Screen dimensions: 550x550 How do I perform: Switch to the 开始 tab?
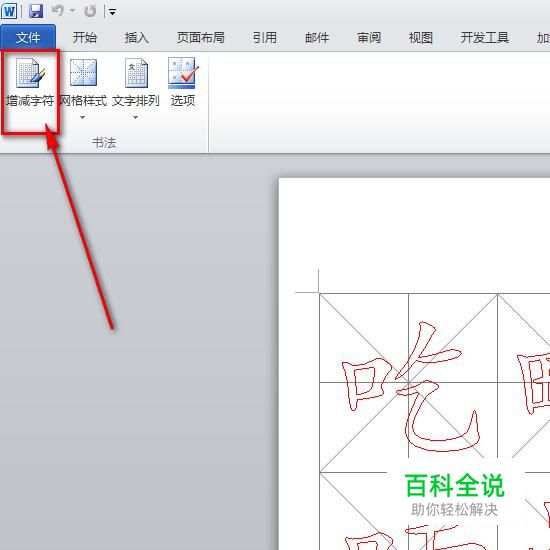point(85,37)
